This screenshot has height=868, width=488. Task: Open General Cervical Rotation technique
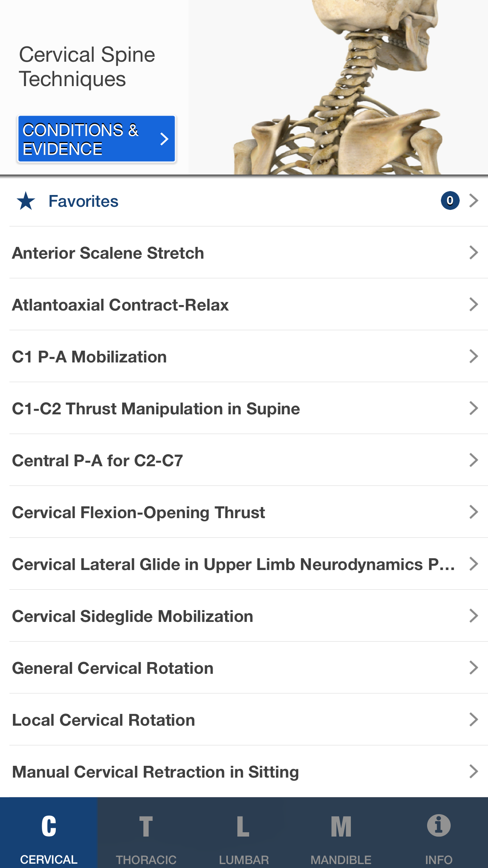click(113, 668)
